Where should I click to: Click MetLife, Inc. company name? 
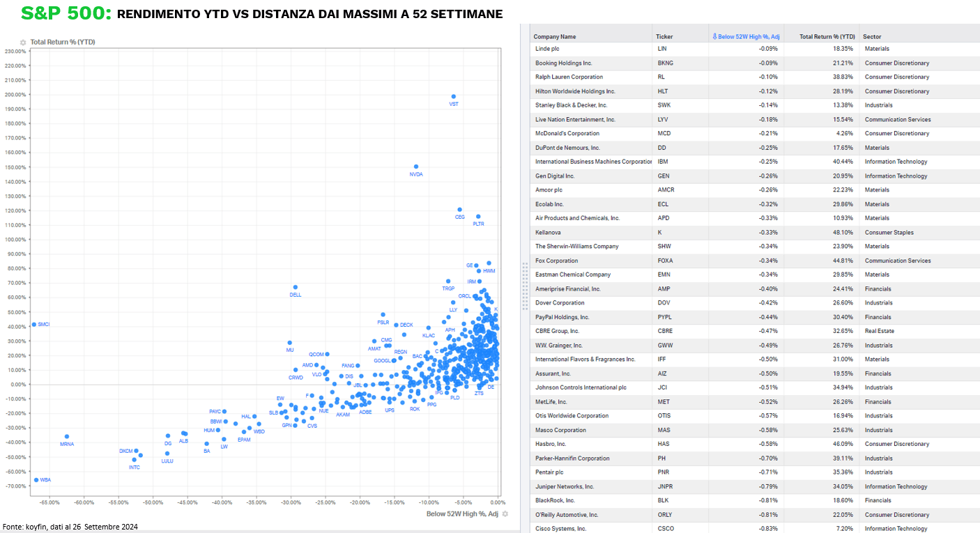coord(554,401)
